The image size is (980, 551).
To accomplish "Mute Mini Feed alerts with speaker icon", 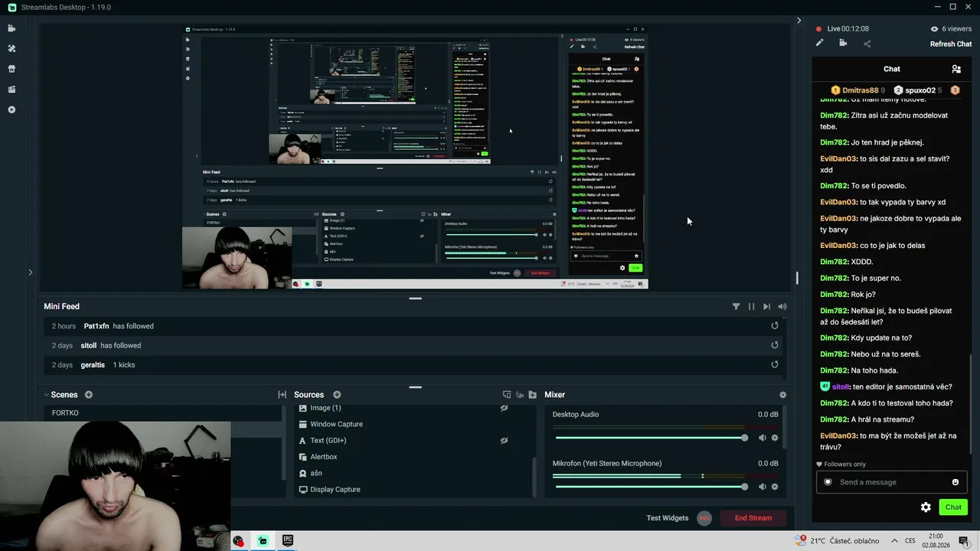I will click(782, 306).
